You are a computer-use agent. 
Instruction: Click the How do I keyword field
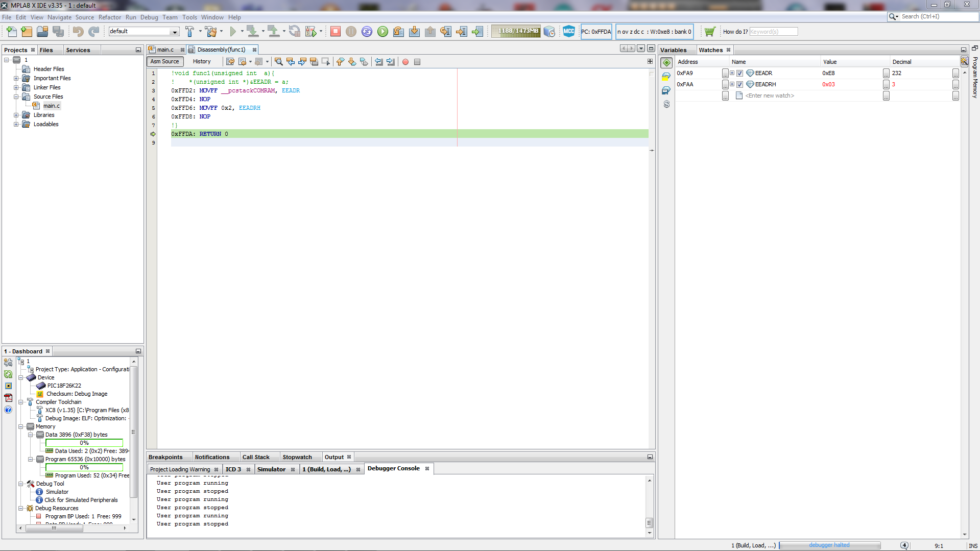773,32
